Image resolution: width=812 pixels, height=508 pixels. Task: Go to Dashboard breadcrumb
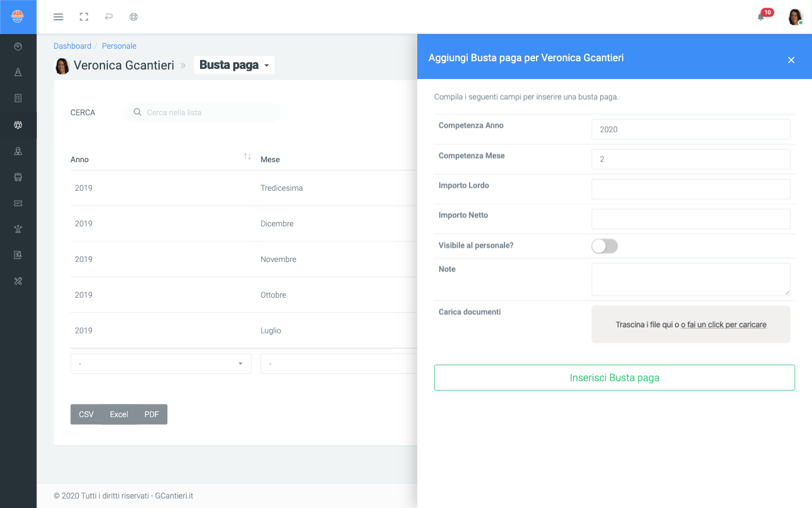click(72, 46)
